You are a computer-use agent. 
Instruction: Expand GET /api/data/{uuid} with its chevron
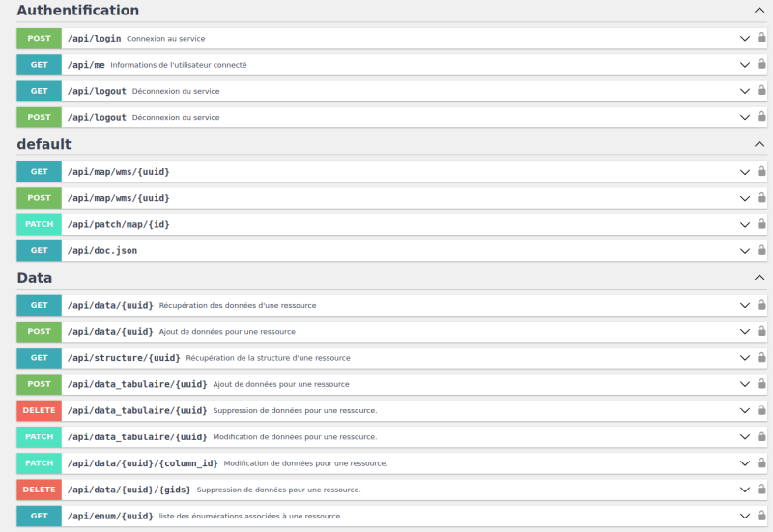[x=745, y=305]
